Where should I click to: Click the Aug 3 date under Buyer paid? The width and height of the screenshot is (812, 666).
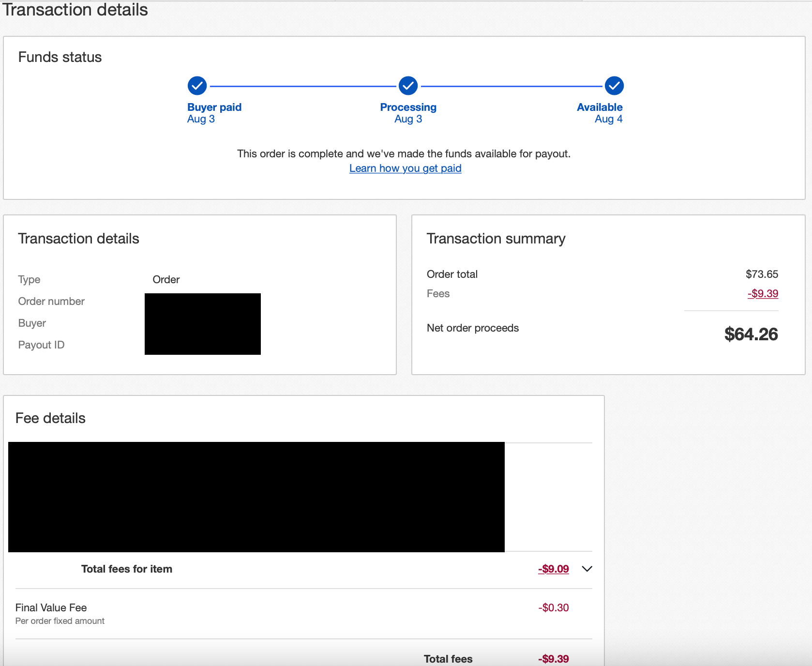201,119
